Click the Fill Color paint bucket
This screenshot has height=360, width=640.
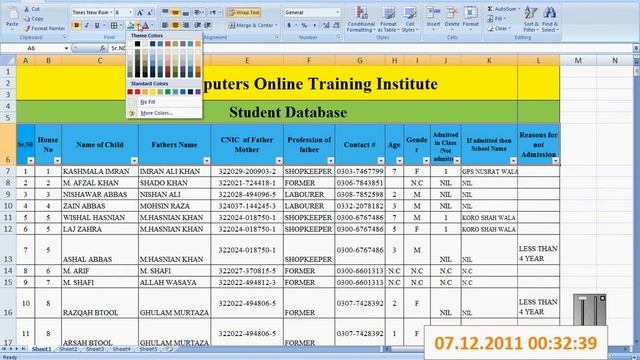click(x=131, y=25)
